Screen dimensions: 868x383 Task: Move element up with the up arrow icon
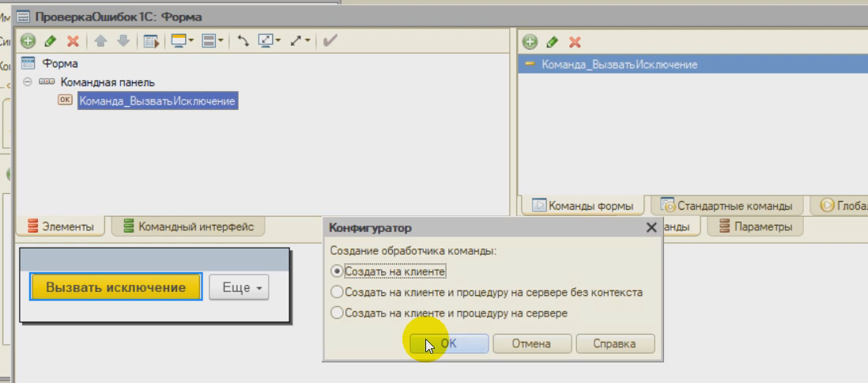tap(101, 40)
